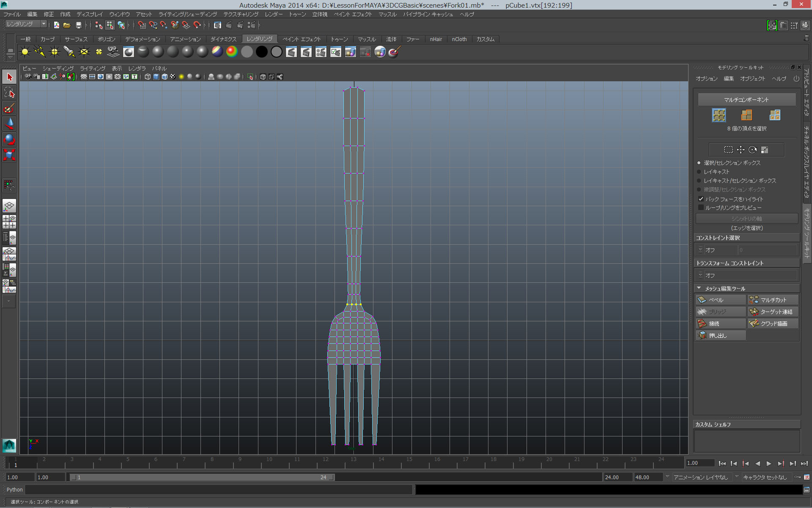Disable バックフェースをハイライト
This screenshot has height=508, width=812.
702,199
